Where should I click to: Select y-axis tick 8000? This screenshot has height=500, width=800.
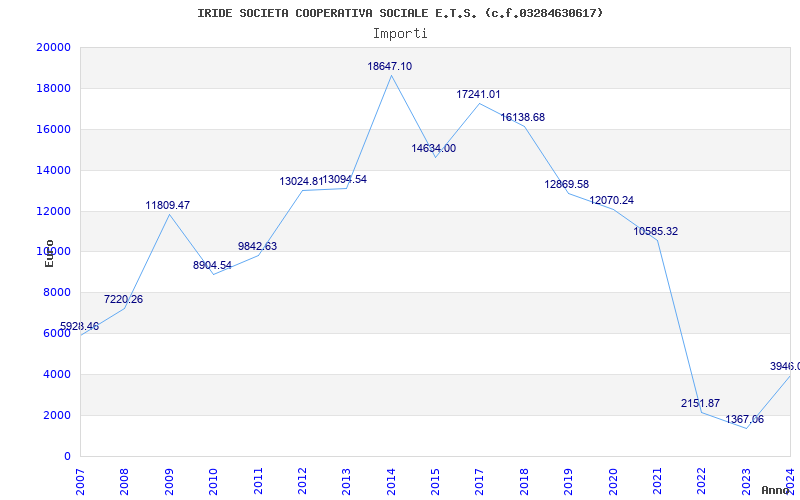coord(56,292)
